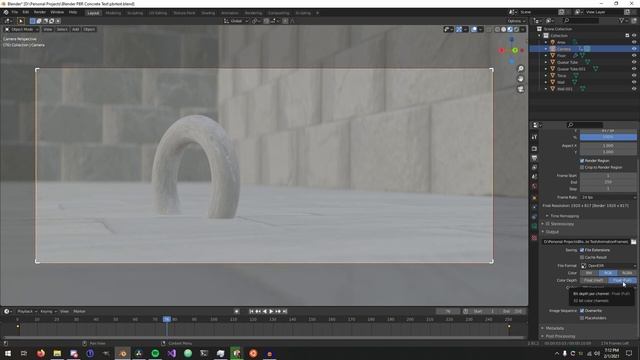
Task: Disable the Render Region checkbox
Action: (x=582, y=160)
